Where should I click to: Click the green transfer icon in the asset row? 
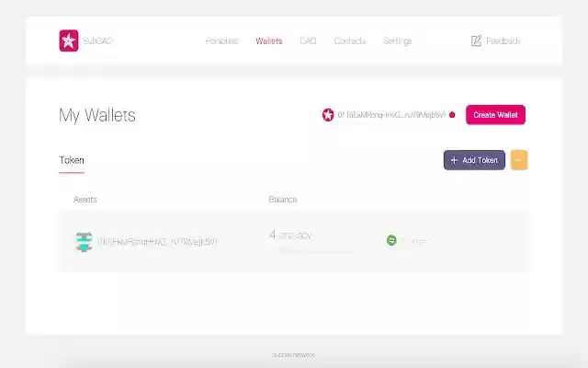tap(391, 240)
